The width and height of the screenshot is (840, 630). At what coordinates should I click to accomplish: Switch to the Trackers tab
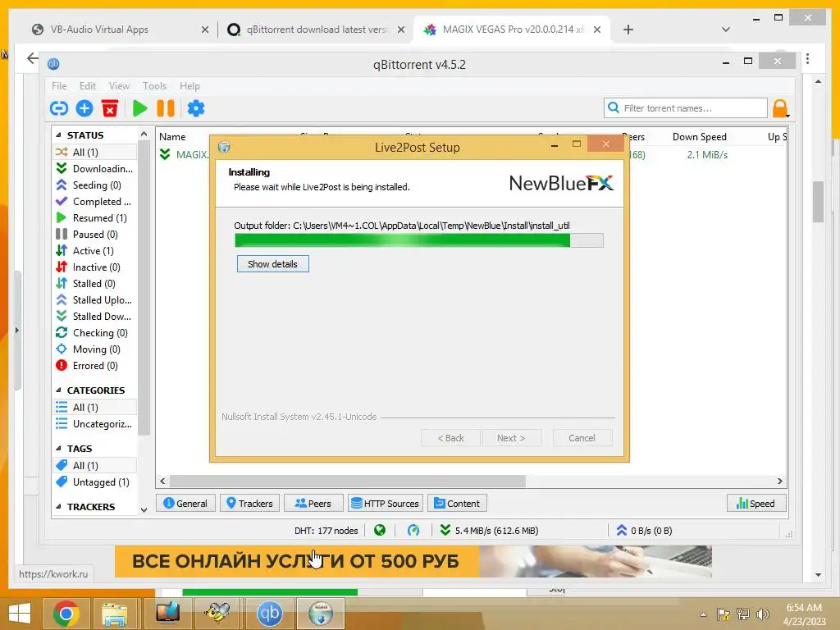[x=249, y=504]
